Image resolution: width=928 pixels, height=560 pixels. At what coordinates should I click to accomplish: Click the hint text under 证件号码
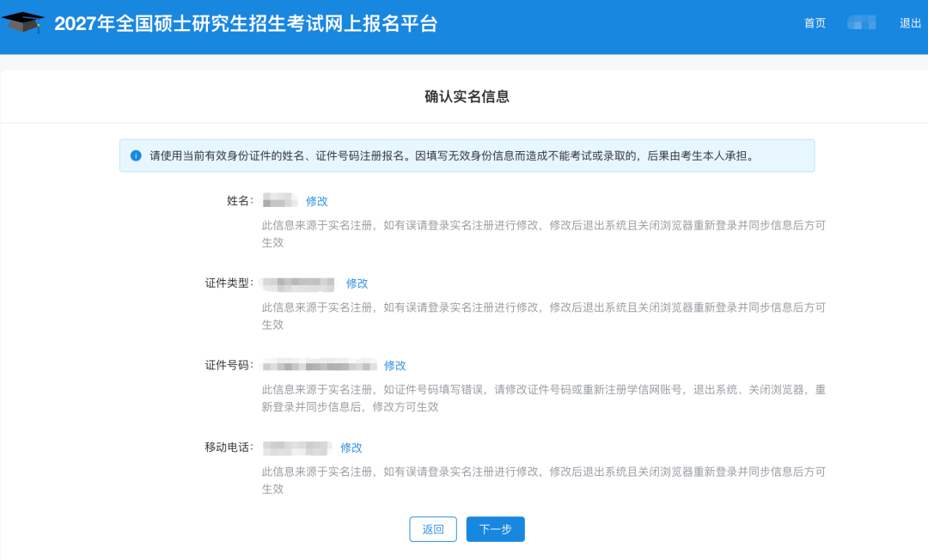click(x=543, y=398)
